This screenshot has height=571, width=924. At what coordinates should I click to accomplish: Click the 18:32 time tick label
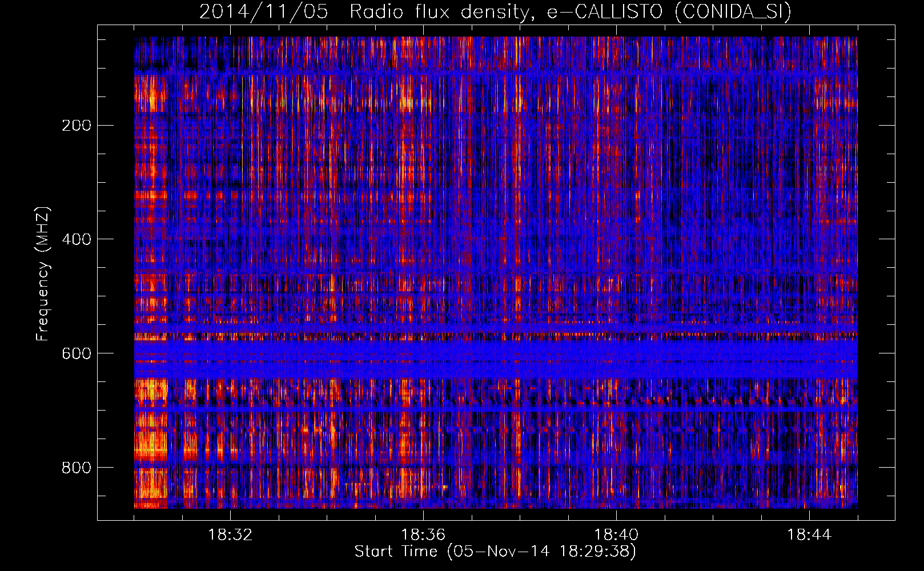click(230, 535)
